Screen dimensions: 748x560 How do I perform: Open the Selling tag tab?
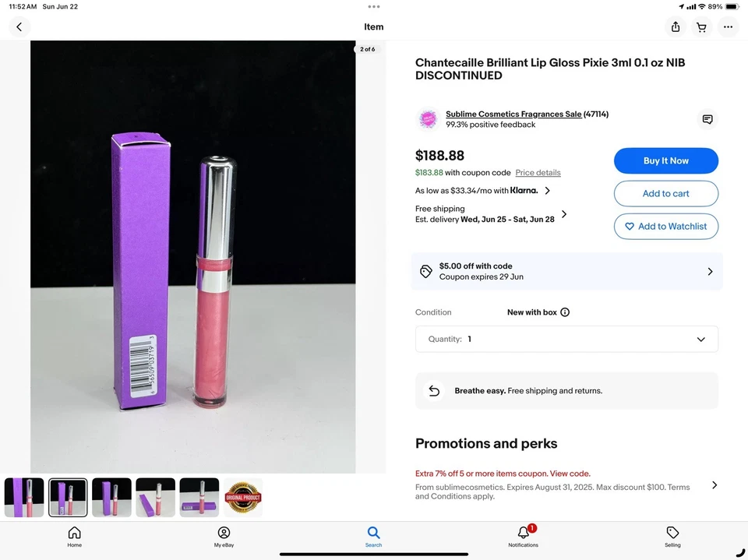[x=672, y=536]
